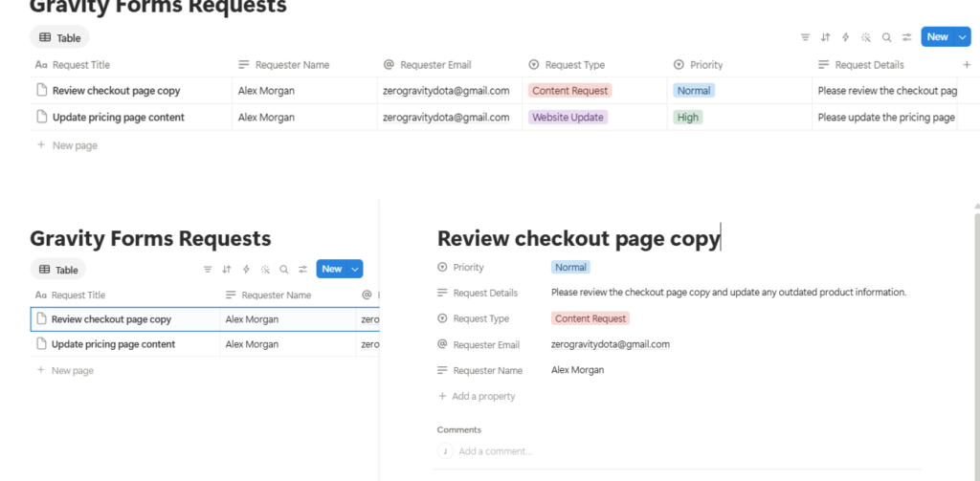
Task: Open the search magnifier in the upper table toolbar
Action: click(886, 37)
